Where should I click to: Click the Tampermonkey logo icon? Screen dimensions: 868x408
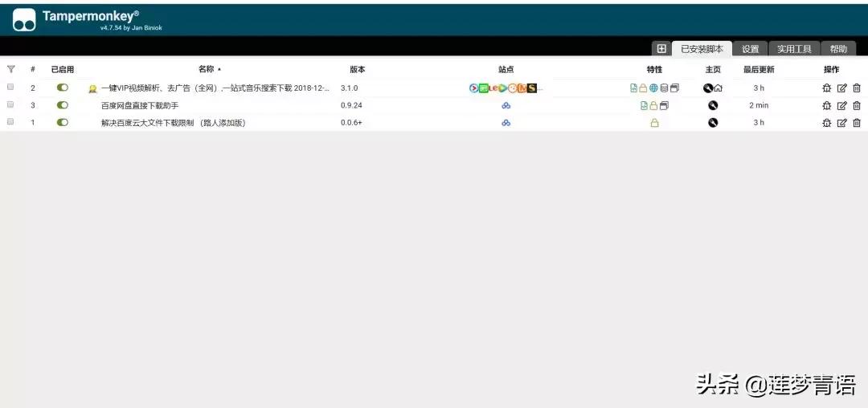pos(24,20)
